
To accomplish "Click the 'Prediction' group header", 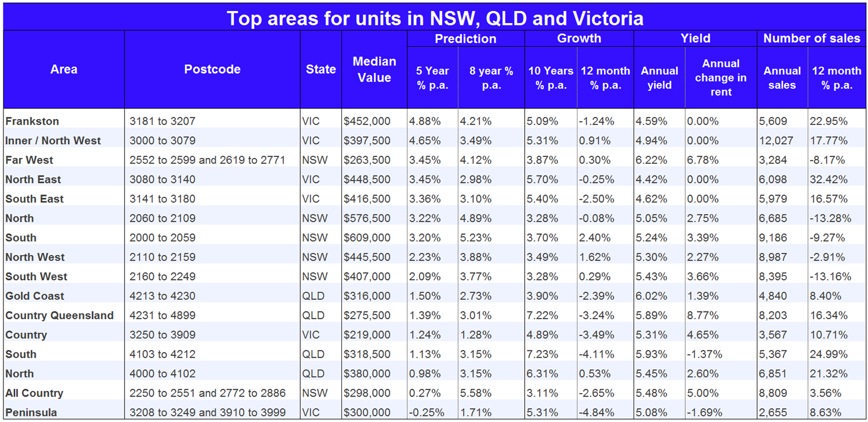I will click(465, 39).
